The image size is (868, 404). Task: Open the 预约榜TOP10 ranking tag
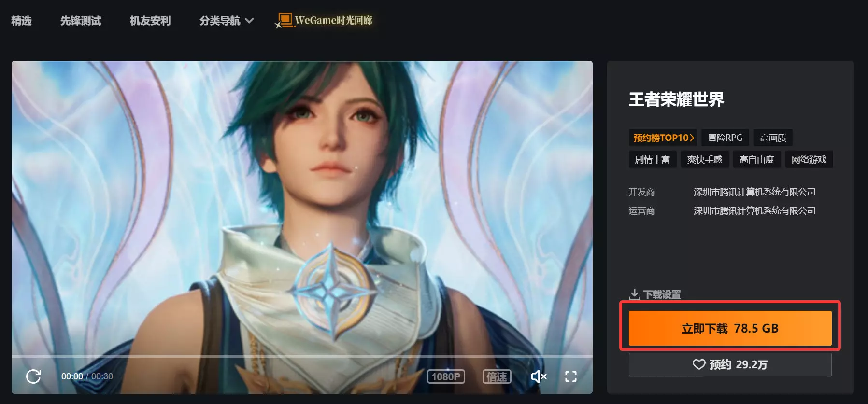(663, 138)
